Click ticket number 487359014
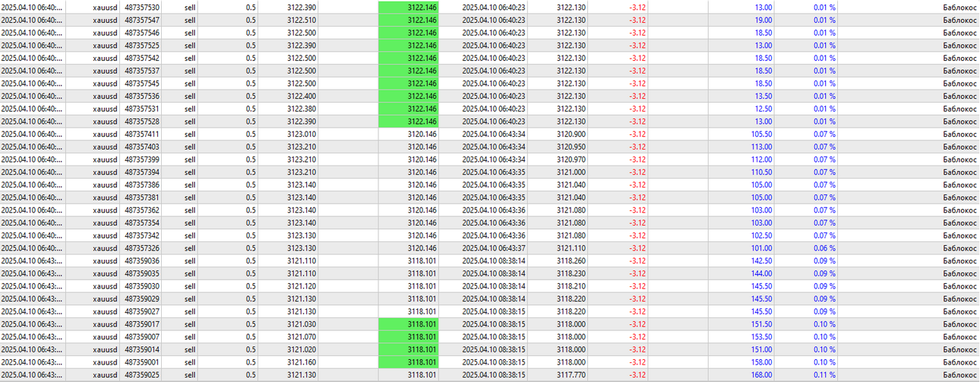The width and height of the screenshot is (980, 382). pos(142,349)
